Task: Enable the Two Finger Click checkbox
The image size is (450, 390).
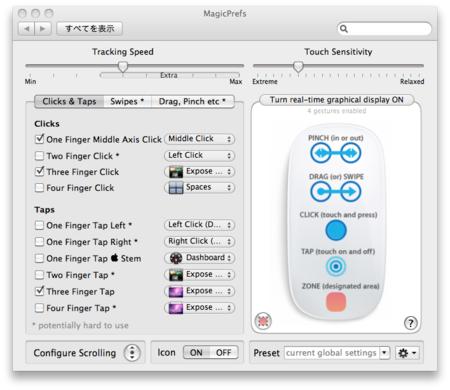Action: pos(39,156)
